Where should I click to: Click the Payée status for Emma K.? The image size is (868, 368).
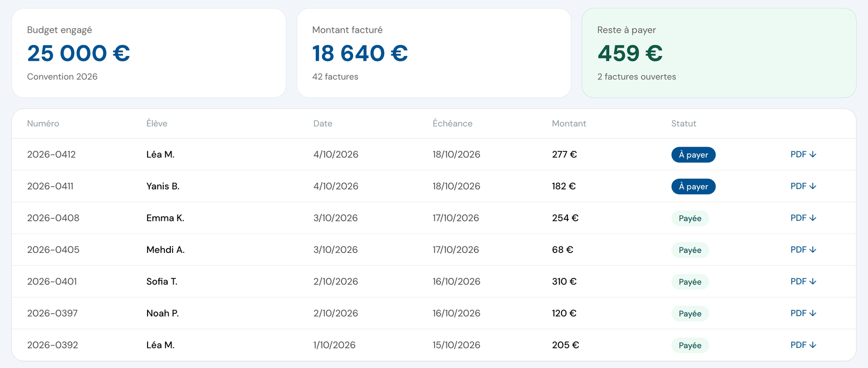690,218
